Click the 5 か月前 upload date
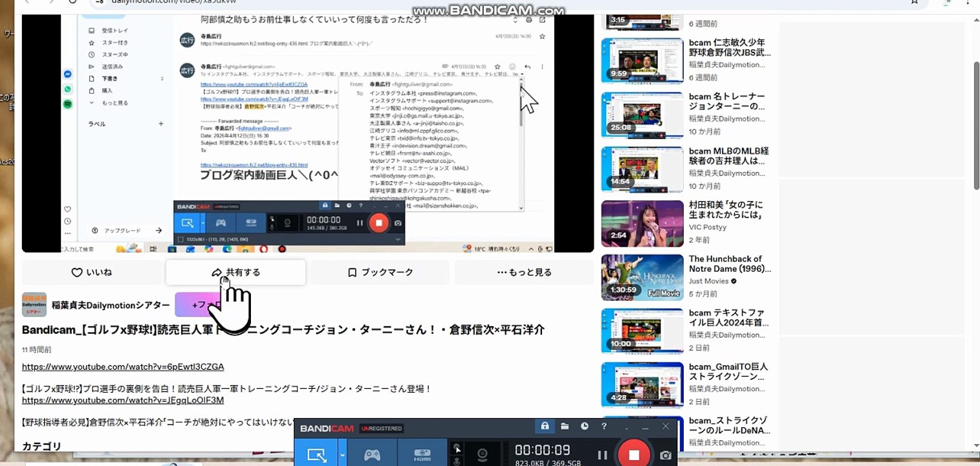980x466 pixels. click(x=703, y=294)
